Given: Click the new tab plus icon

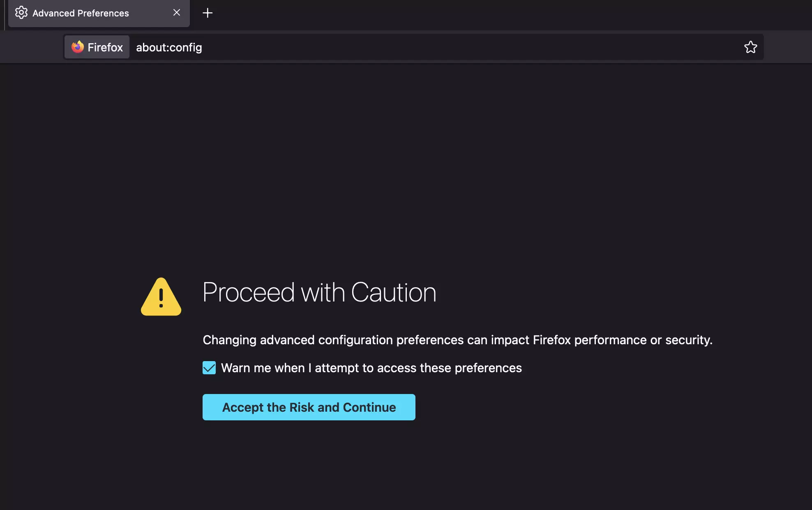Looking at the screenshot, I should click(207, 13).
